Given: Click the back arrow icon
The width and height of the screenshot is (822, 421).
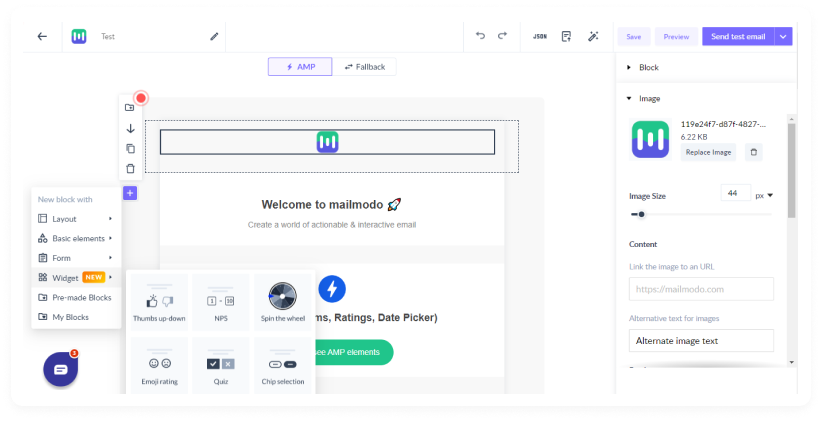Looking at the screenshot, I should point(42,36).
